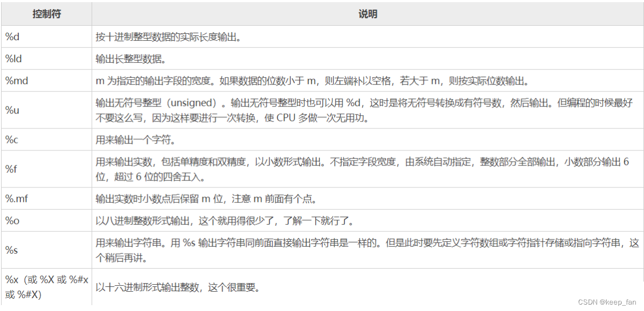Screen dimensions: 644x311
Task: Select the %.mf table cell
Action: click(x=45, y=198)
